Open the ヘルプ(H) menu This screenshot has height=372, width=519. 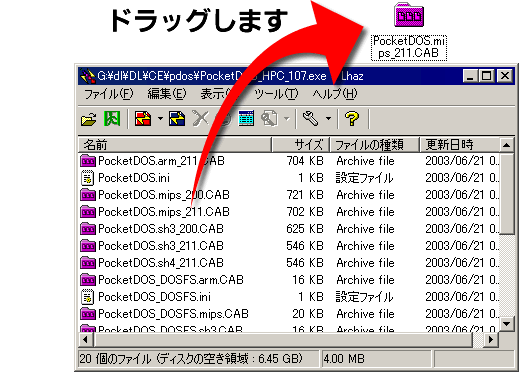[335, 94]
